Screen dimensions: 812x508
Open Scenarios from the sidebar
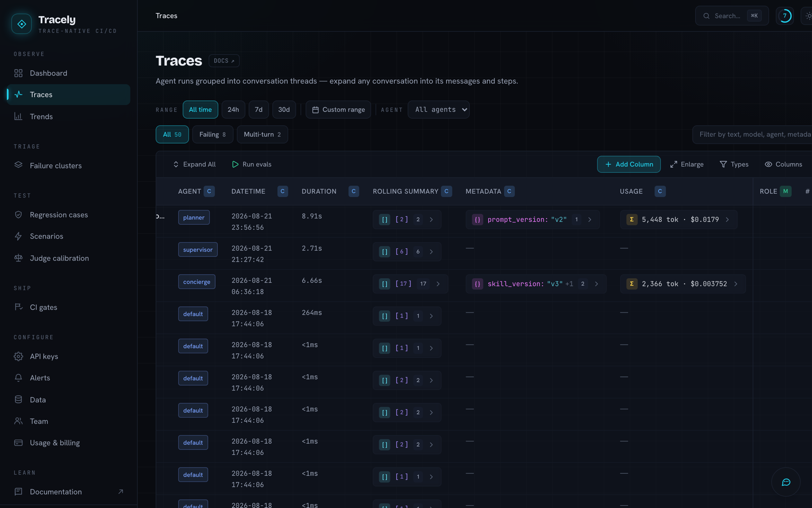click(69, 236)
